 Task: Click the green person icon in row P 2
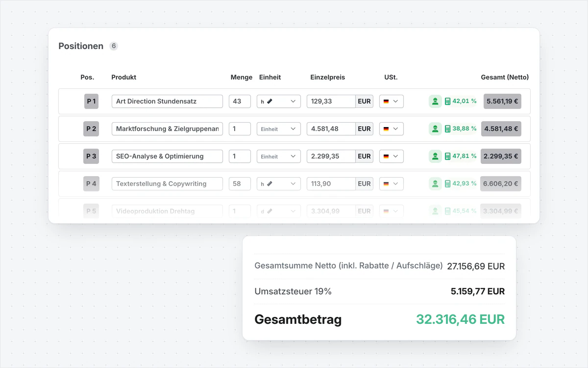(x=435, y=129)
